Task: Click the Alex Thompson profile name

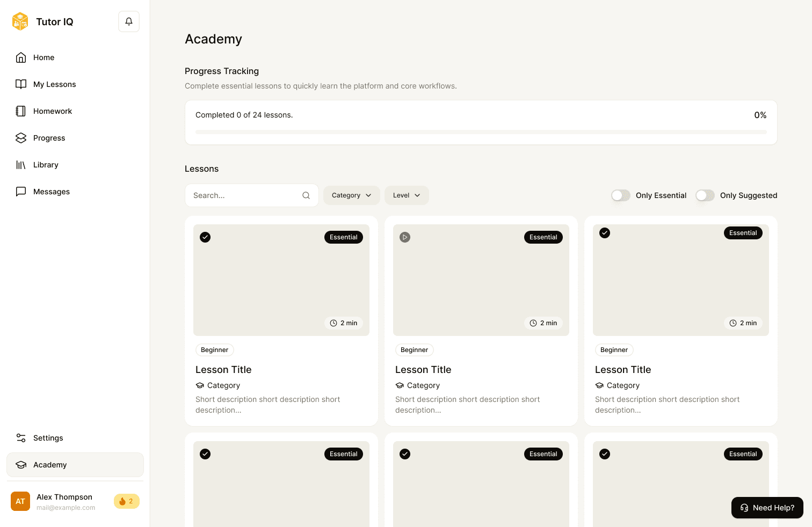Action: pos(64,497)
